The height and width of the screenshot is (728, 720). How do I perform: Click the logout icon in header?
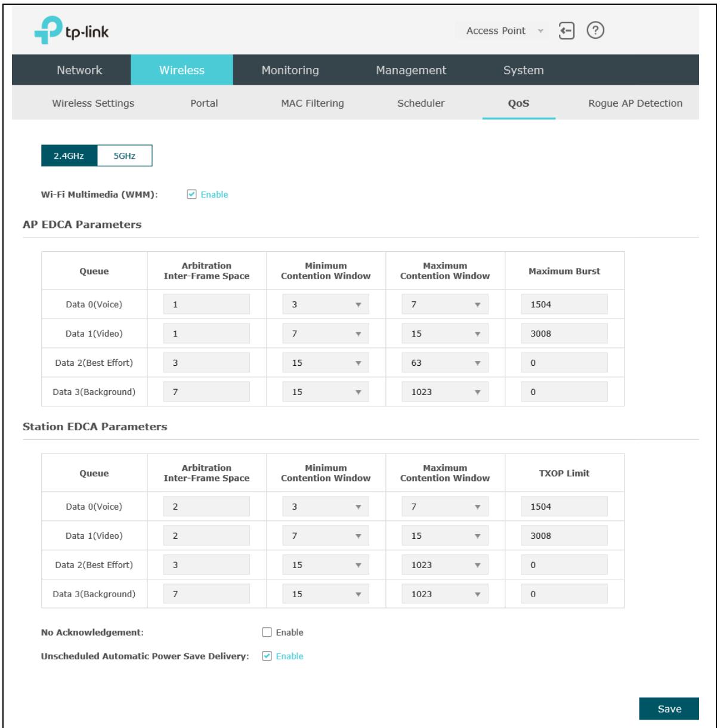(566, 31)
